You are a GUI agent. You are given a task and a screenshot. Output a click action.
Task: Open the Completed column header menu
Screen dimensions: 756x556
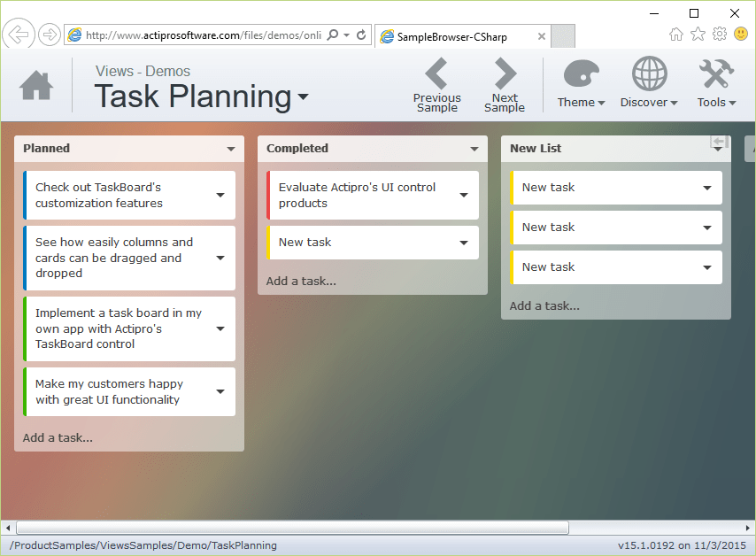[475, 149]
